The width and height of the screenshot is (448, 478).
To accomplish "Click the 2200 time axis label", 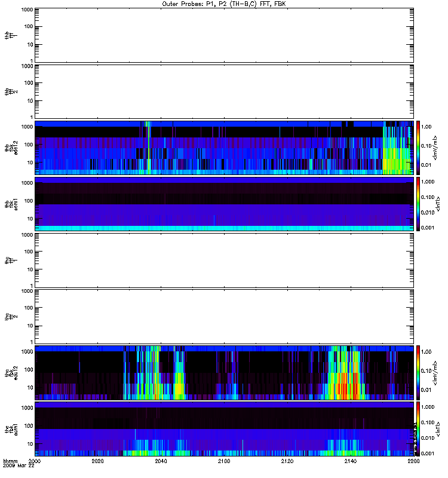I will 413,461.
